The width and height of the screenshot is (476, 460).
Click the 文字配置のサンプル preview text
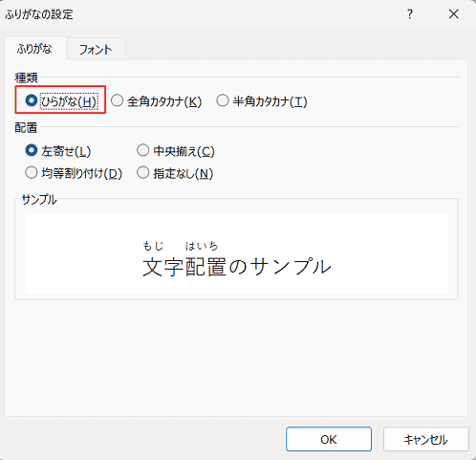(x=237, y=267)
